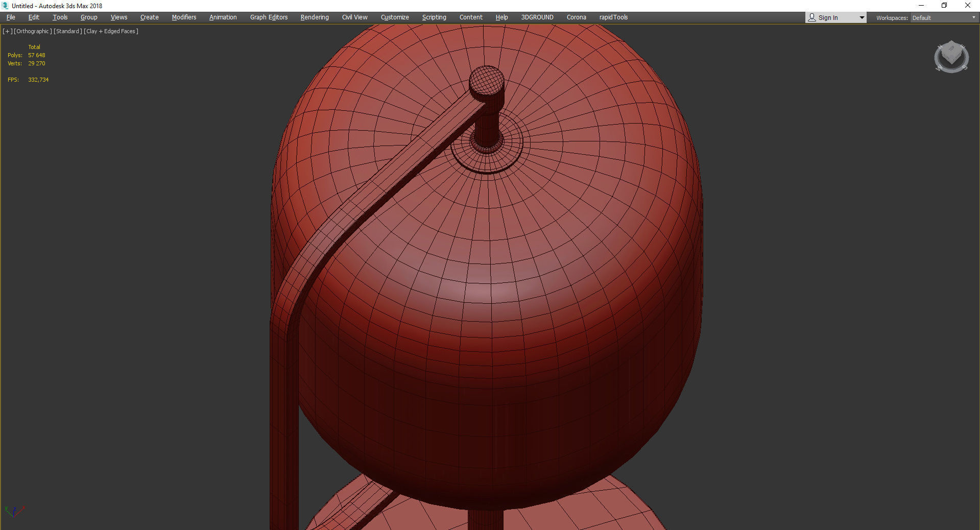Click the XYZ axis tripod in viewport corner
Viewport: 980px width, 530px height.
pos(14,511)
